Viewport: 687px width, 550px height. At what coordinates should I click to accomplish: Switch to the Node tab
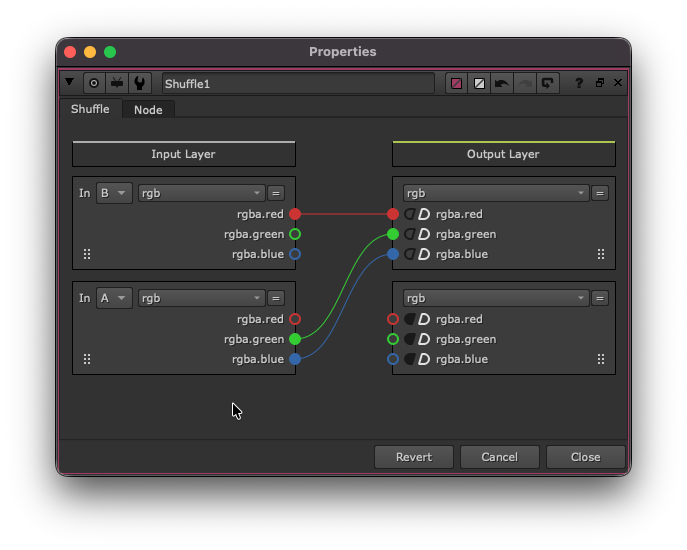pyautogui.click(x=148, y=110)
